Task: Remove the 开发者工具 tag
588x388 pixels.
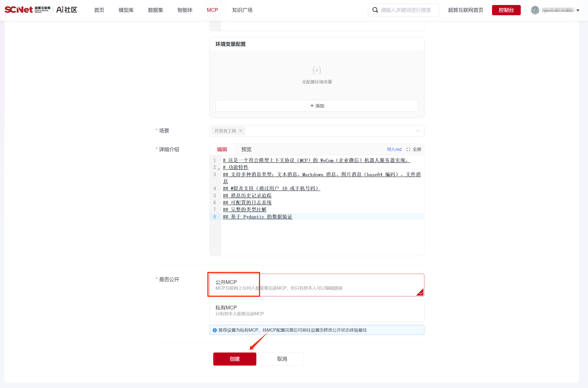Action: point(241,131)
